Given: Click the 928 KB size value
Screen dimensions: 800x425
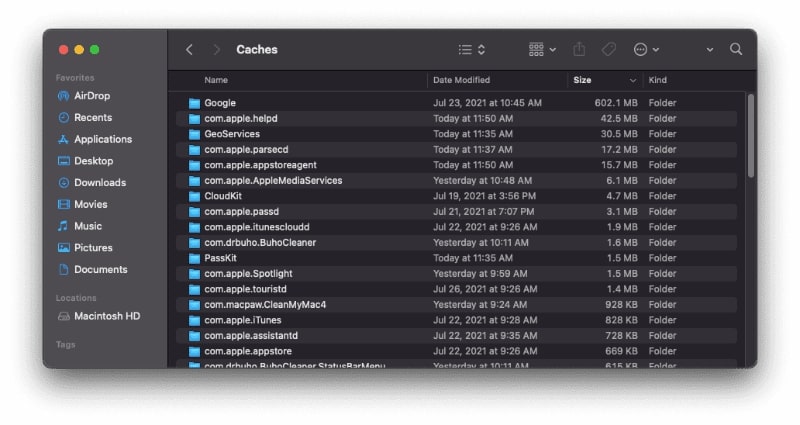Looking at the screenshot, I should 621,305.
